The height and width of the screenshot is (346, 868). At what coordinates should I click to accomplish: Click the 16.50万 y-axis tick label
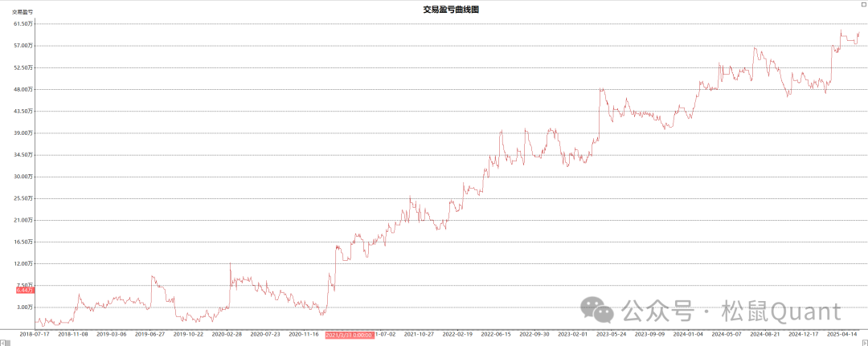coord(23,242)
